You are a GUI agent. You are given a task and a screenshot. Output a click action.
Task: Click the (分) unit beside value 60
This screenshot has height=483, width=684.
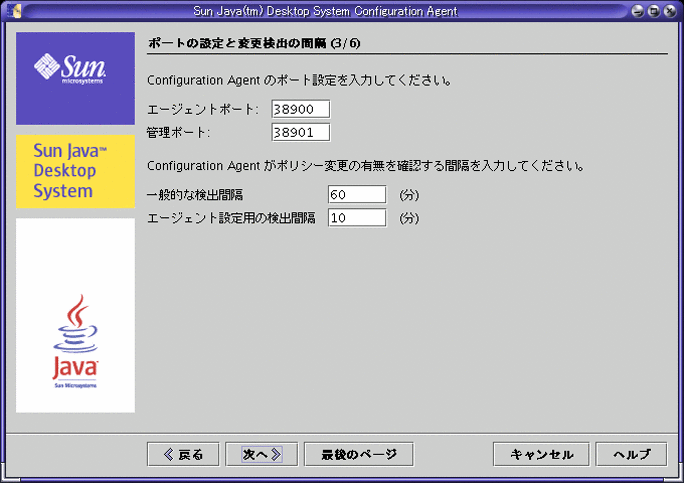coord(409,195)
